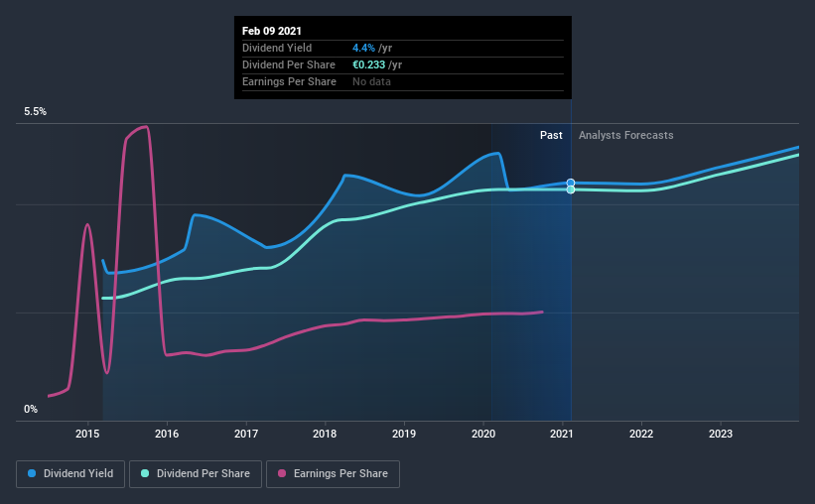Click the pink Earnings Per Share legend dot
This screenshot has width=815, height=504.
pos(282,473)
